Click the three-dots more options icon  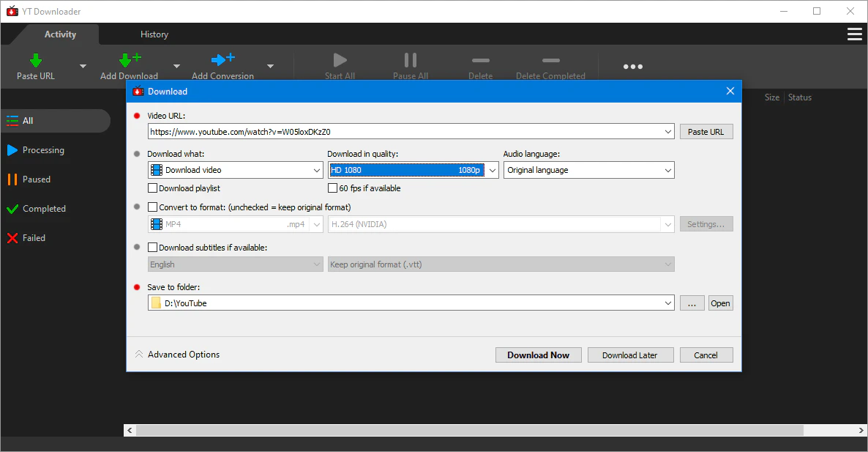point(632,67)
